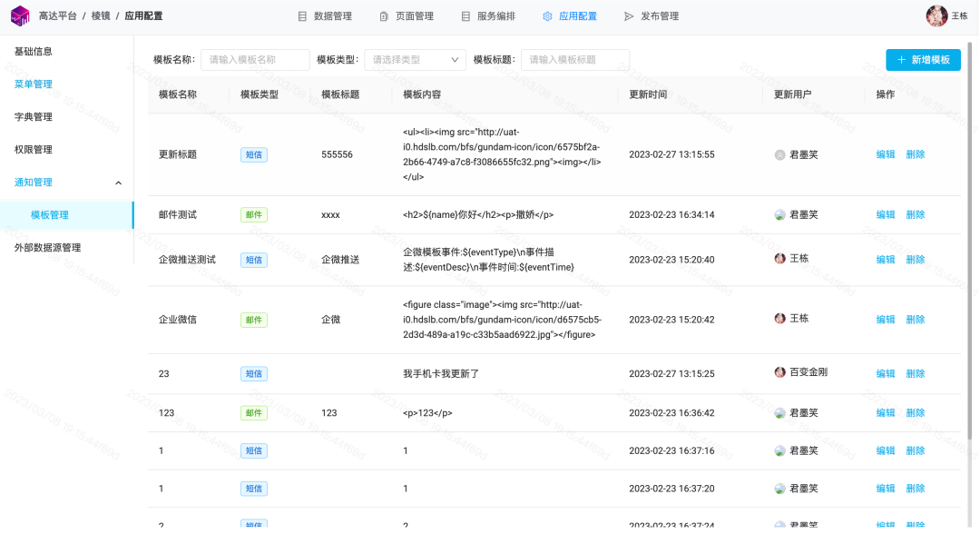Click 棱镜 breadcrumb link

[101, 16]
